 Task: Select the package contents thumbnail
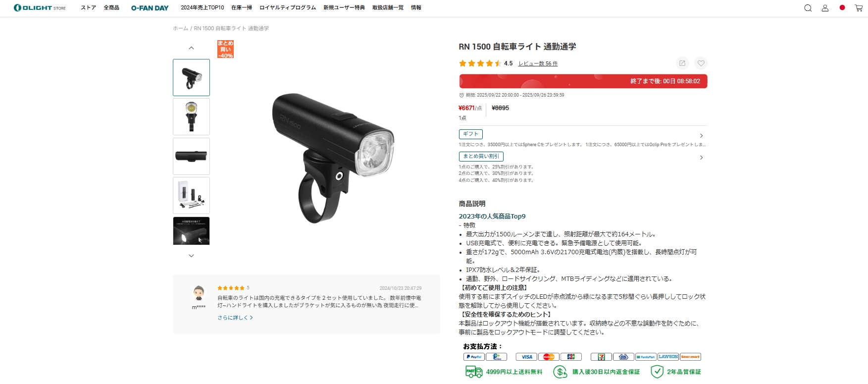coord(191,196)
